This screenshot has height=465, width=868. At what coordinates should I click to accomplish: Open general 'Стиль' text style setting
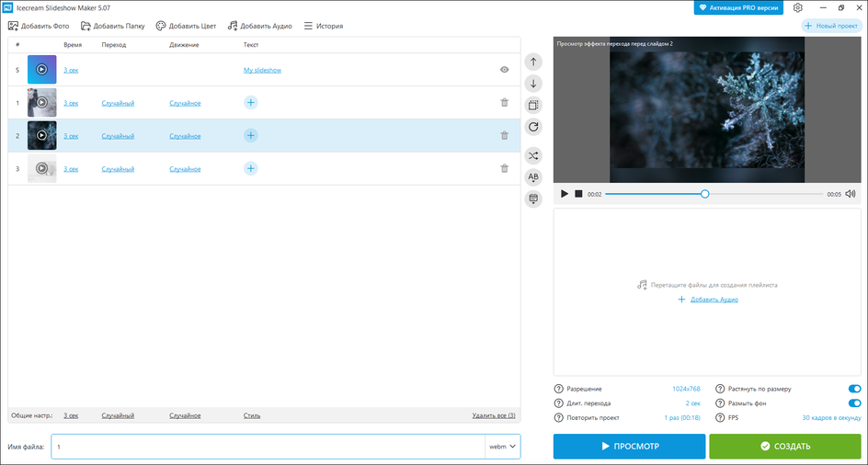click(252, 415)
